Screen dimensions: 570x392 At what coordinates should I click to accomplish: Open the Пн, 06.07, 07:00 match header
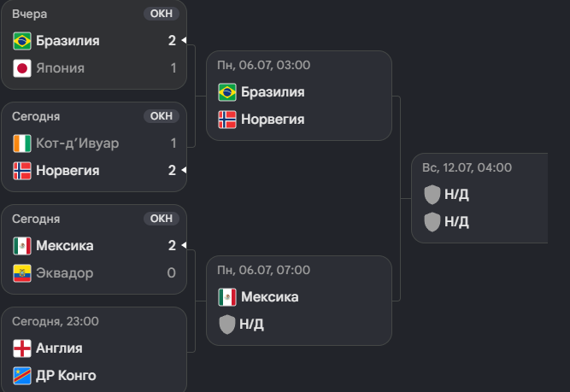[x=263, y=270]
